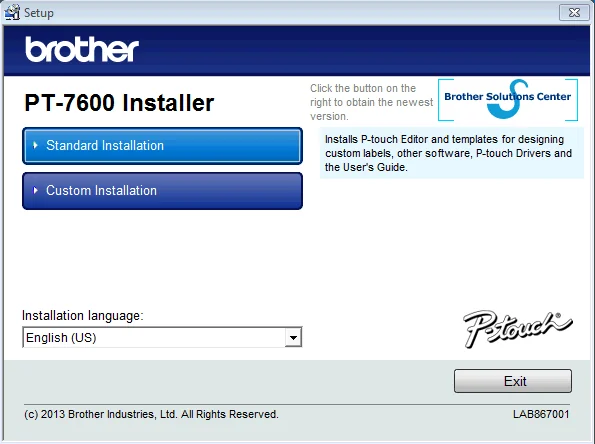Click the PT-7600 Installer heading

[x=119, y=103]
